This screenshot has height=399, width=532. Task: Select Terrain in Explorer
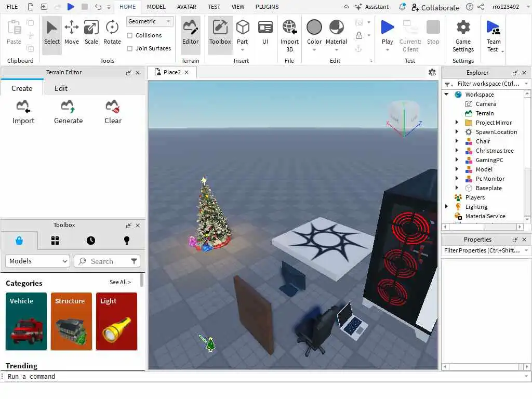(x=485, y=113)
